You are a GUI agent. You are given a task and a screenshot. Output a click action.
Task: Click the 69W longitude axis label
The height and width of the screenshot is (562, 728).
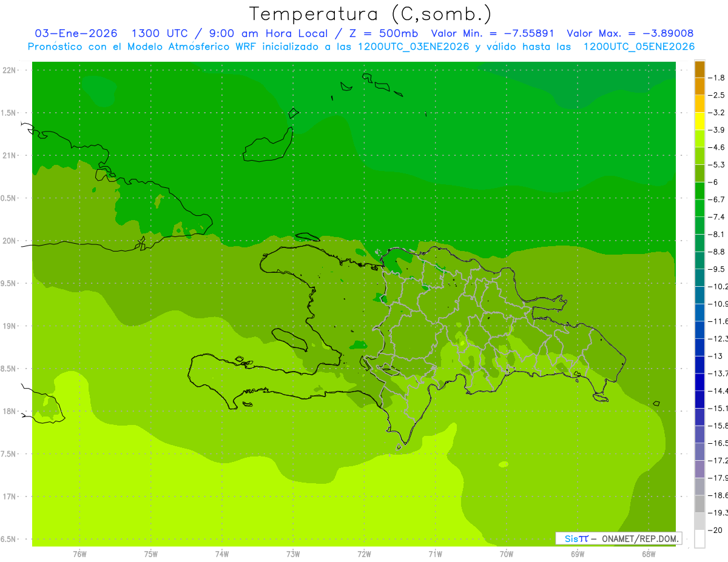point(577,554)
